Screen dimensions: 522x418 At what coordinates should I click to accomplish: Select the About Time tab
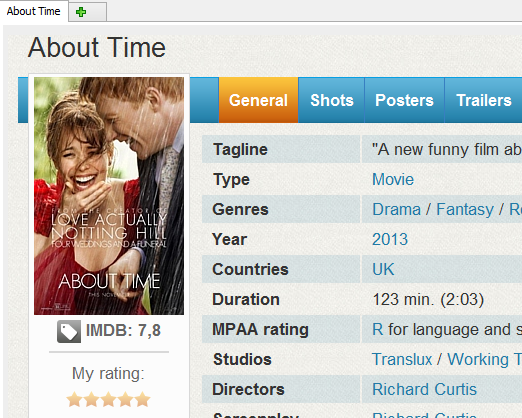tap(34, 11)
